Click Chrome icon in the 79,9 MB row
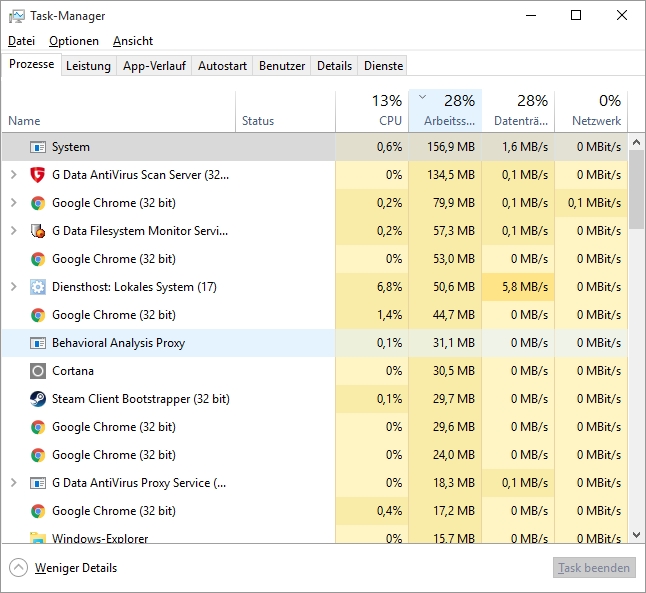Image resolution: width=646 pixels, height=593 pixels. (x=37, y=203)
